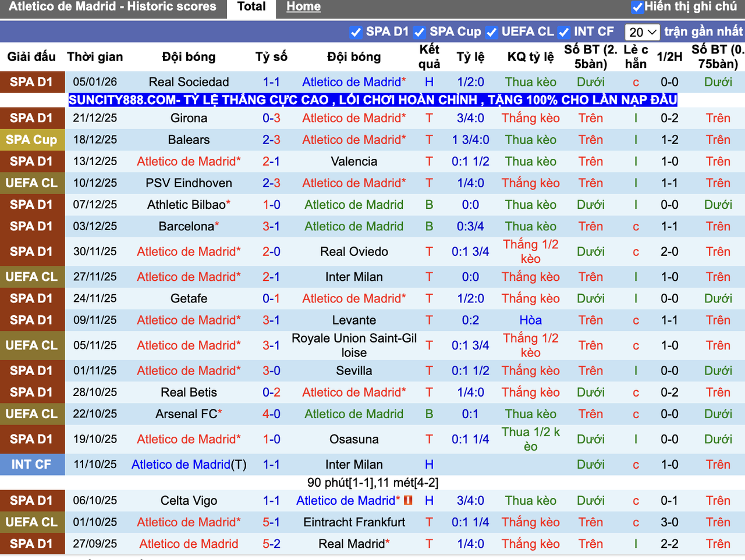Click the 1/2H column header
Screen dimensions: 745x560
coord(669,57)
